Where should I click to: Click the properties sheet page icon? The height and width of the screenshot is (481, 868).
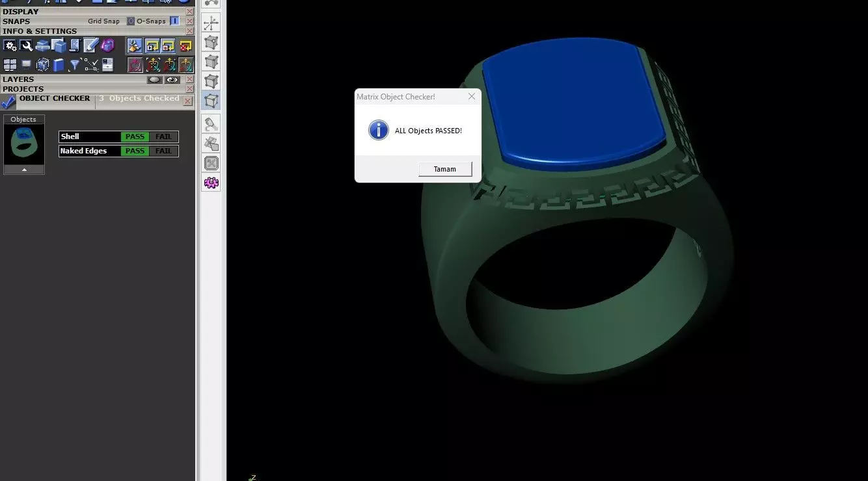pyautogui.click(x=107, y=64)
